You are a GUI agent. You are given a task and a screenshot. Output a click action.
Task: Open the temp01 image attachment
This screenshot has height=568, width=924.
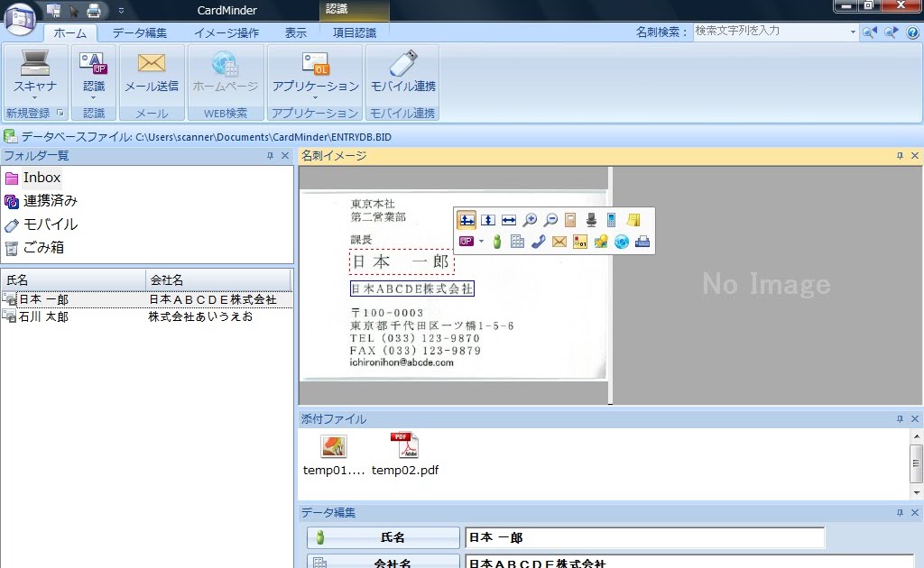[x=334, y=453]
